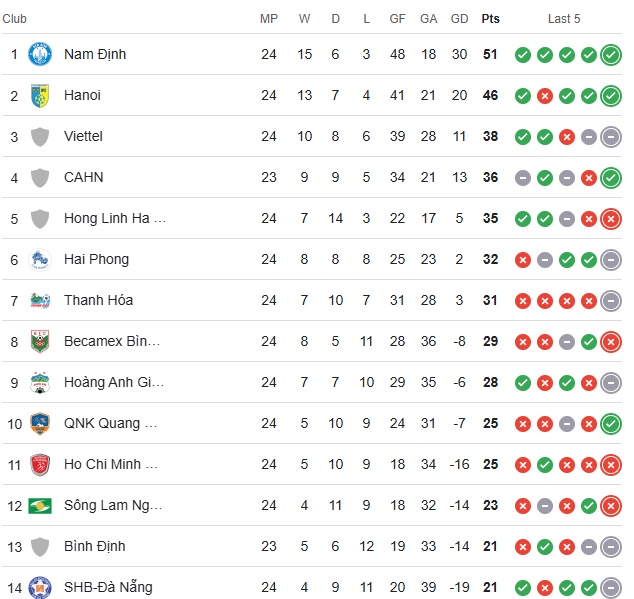
Task: Click Hong Linh Ha Tinh's latest loss circle
Action: [611, 219]
